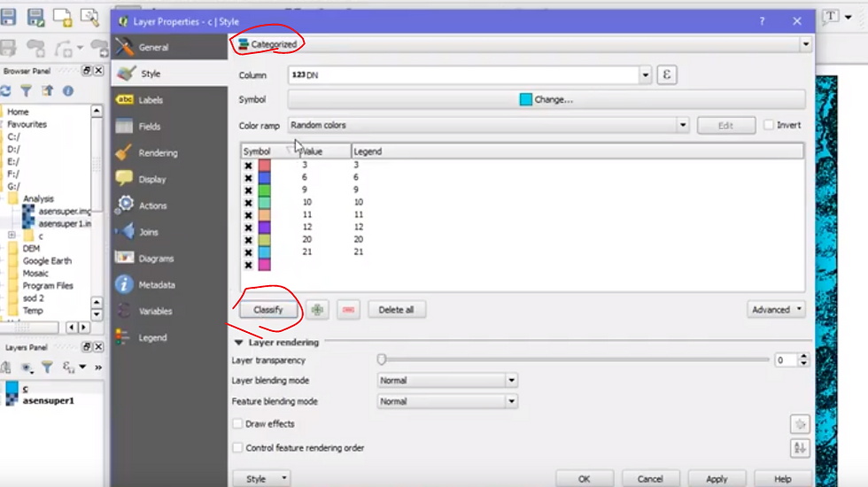The height and width of the screenshot is (487, 868).
Task: Open the Display tab
Action: (x=169, y=179)
